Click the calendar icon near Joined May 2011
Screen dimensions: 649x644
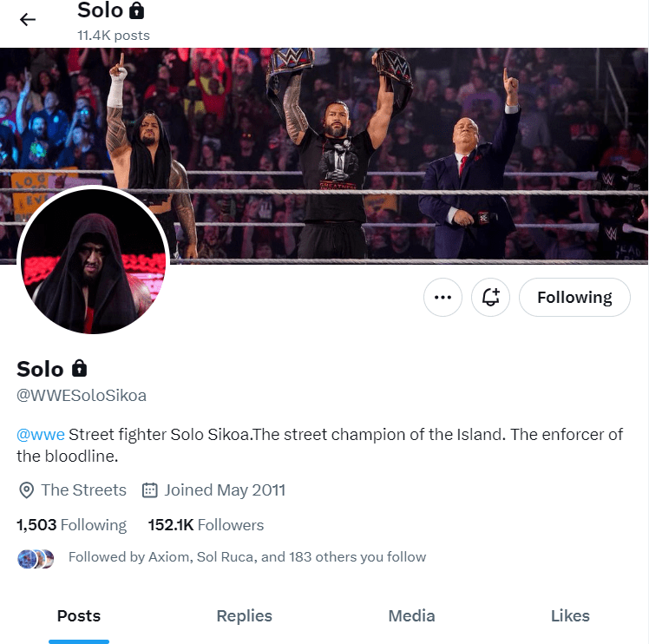point(149,490)
